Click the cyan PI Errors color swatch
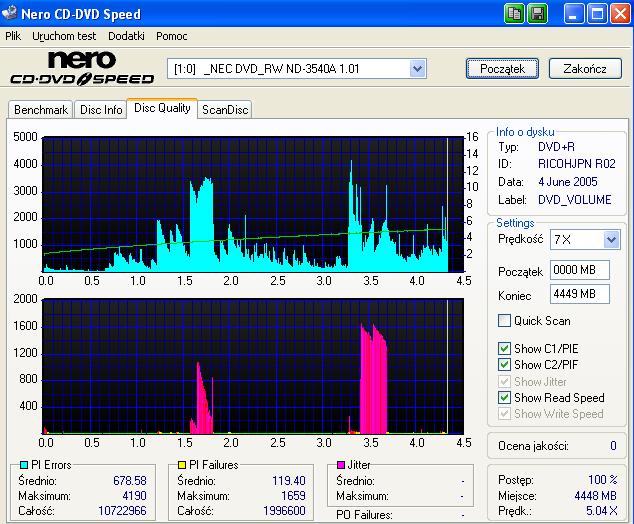This screenshot has height=524, width=634. (x=24, y=465)
